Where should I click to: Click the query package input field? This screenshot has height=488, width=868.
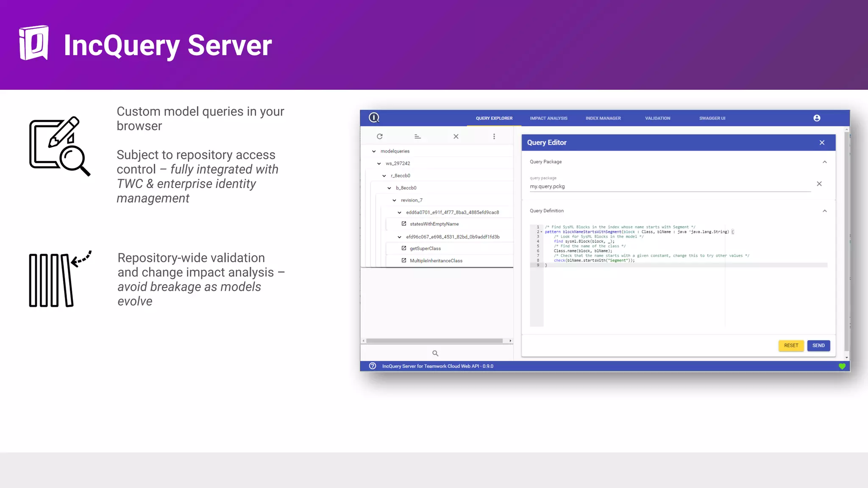670,186
